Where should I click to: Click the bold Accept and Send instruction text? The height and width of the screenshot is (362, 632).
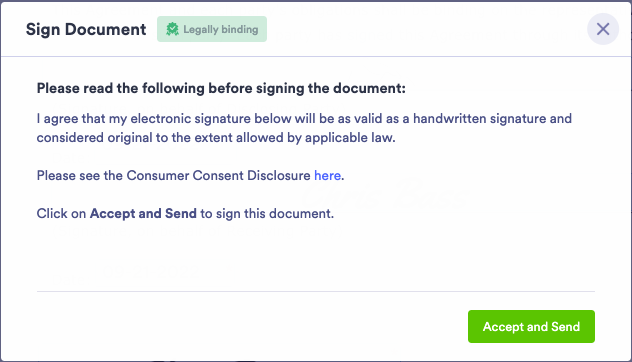click(143, 213)
